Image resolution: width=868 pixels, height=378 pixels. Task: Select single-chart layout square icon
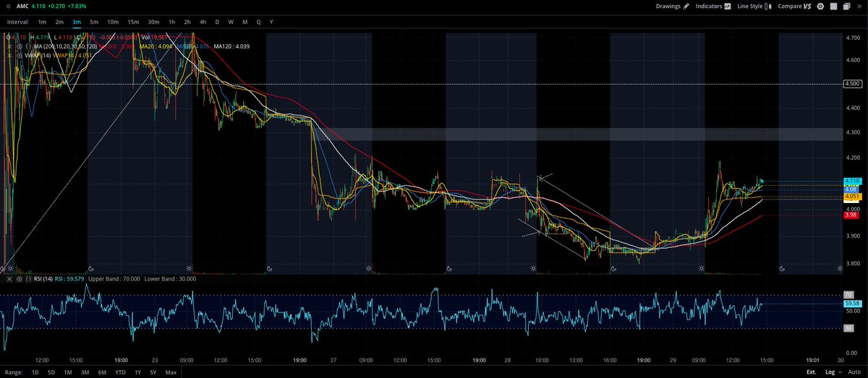click(x=833, y=7)
